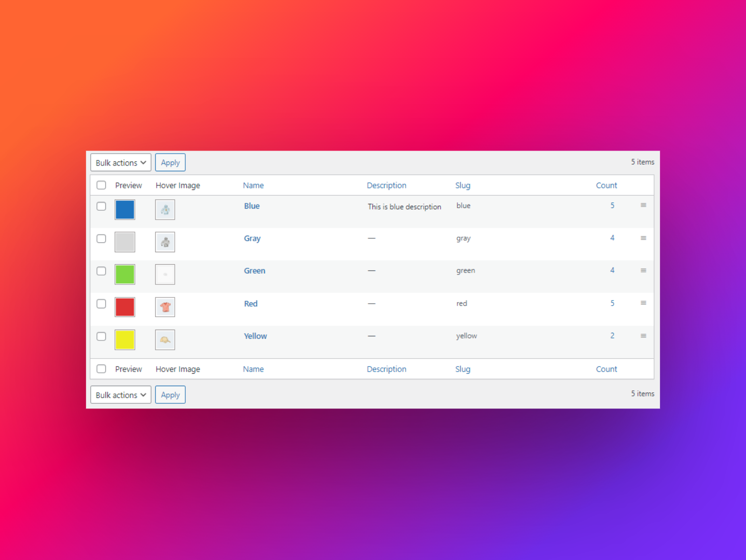Sort by the Count column header
The image size is (746, 560).
pyautogui.click(x=606, y=185)
